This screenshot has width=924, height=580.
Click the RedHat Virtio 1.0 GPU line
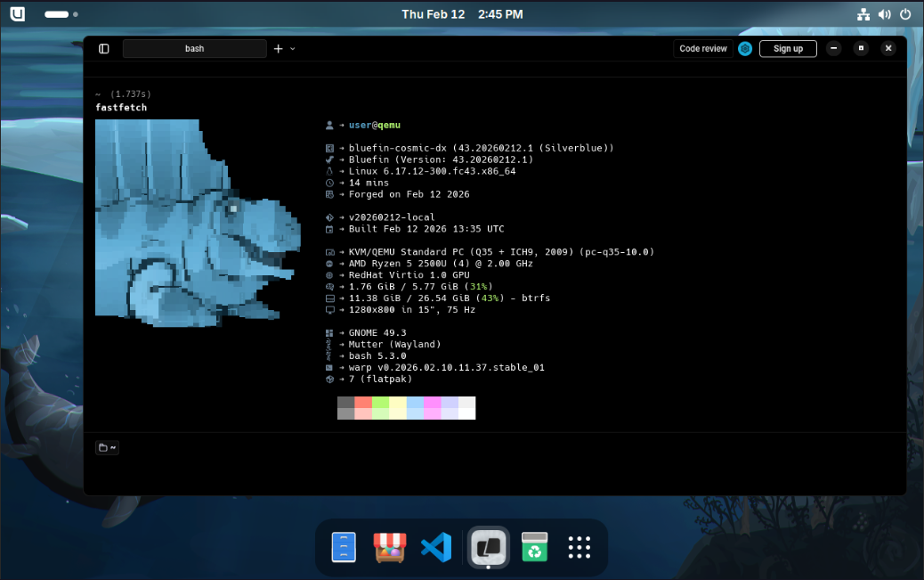tap(409, 275)
